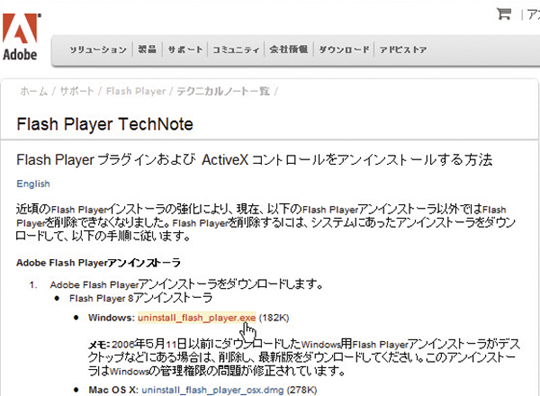Click the Adobe logo

click(21, 37)
